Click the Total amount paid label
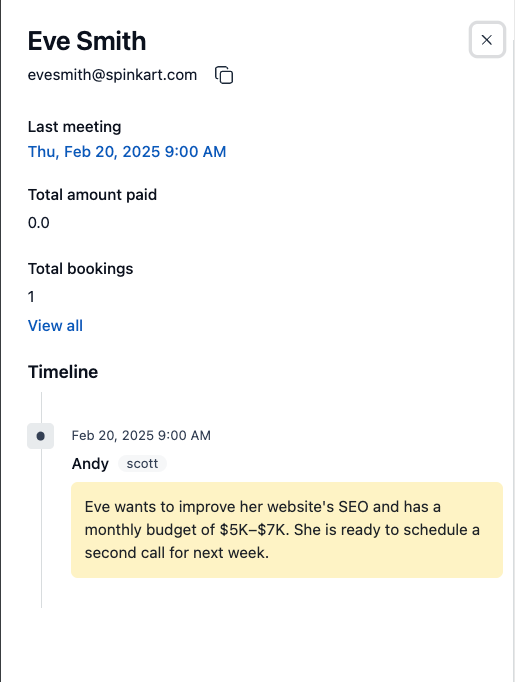This screenshot has width=515, height=682. coord(92,195)
